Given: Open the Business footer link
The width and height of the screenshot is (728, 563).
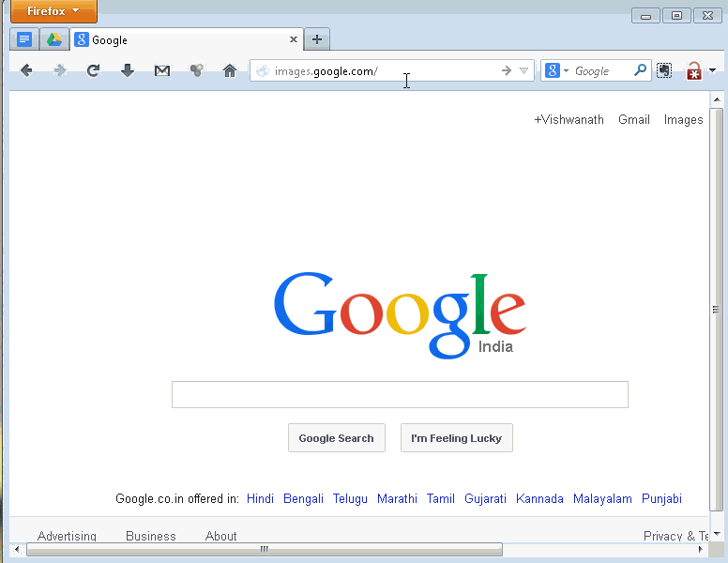Looking at the screenshot, I should [x=151, y=536].
